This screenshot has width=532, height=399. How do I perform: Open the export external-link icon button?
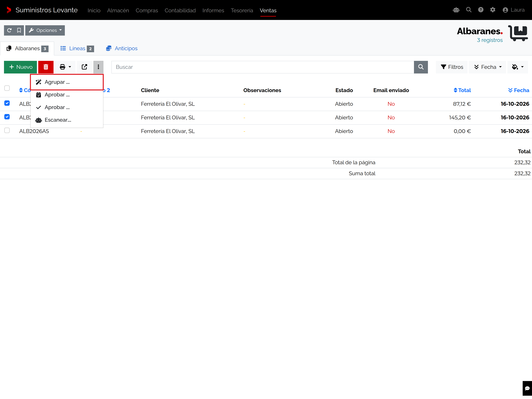[x=84, y=67]
